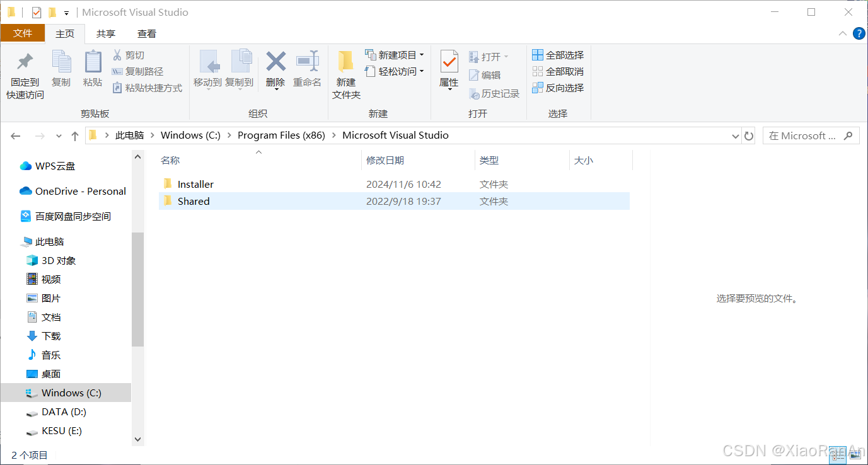The width and height of the screenshot is (868, 465).
Task: Click Windows (C:) in the address breadcrumb
Action: (x=190, y=135)
